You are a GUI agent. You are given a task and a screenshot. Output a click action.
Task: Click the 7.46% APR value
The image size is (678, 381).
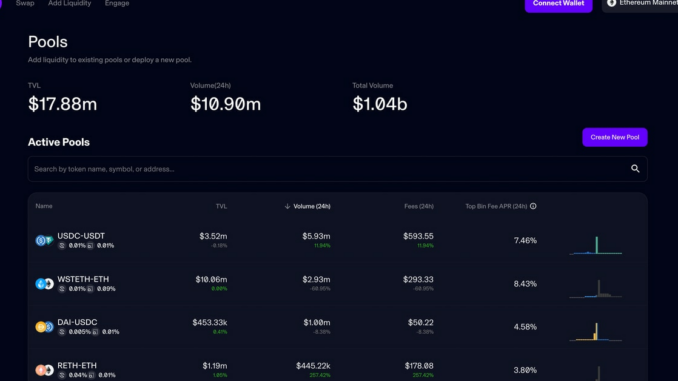pos(525,240)
